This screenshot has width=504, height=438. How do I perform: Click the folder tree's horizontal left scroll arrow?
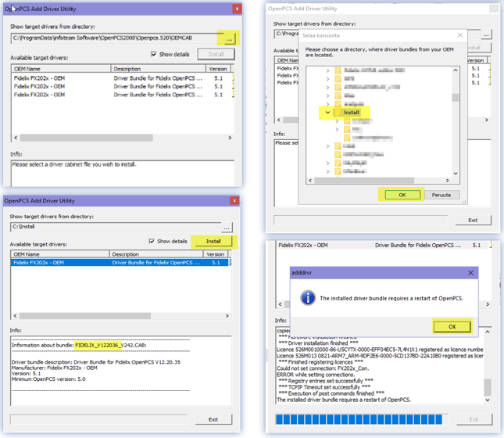pos(310,181)
